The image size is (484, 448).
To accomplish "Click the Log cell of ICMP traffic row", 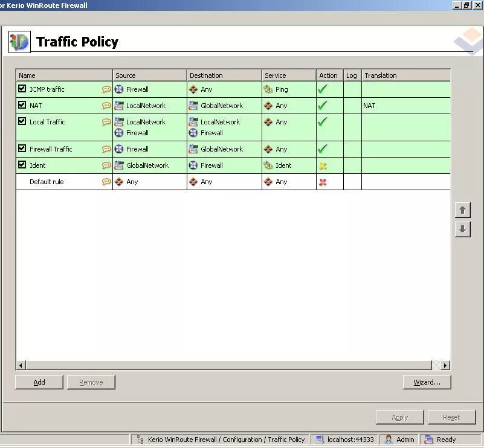I will [x=352, y=89].
